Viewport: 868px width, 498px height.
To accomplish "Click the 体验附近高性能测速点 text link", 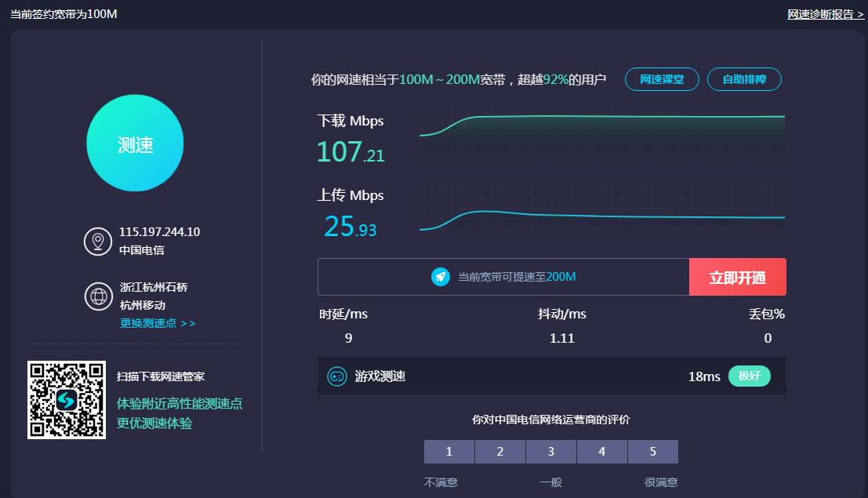I will 180,404.
